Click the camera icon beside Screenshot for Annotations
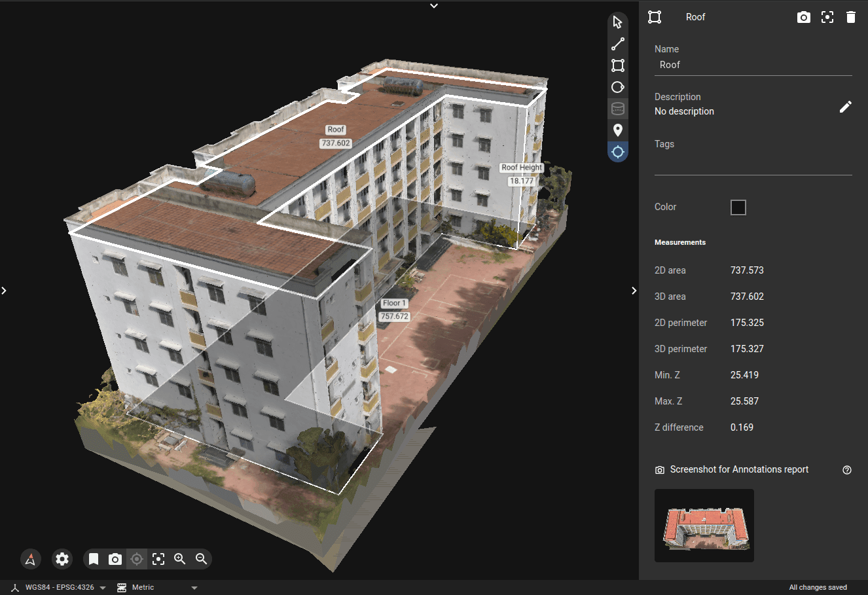868x595 pixels. click(660, 470)
